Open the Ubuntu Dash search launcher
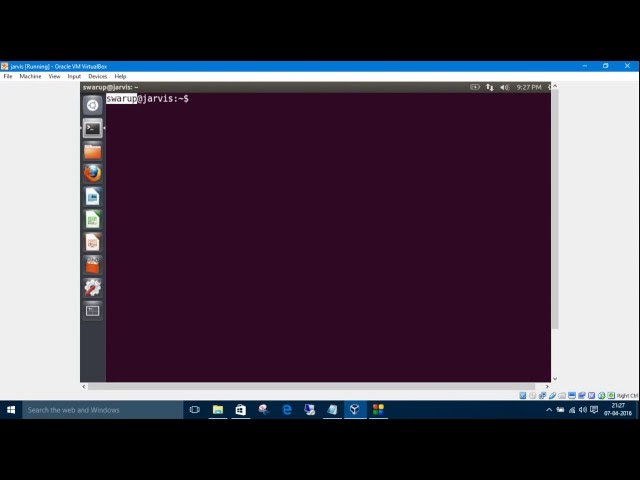Screen dimensions: 640x480 (x=93, y=105)
